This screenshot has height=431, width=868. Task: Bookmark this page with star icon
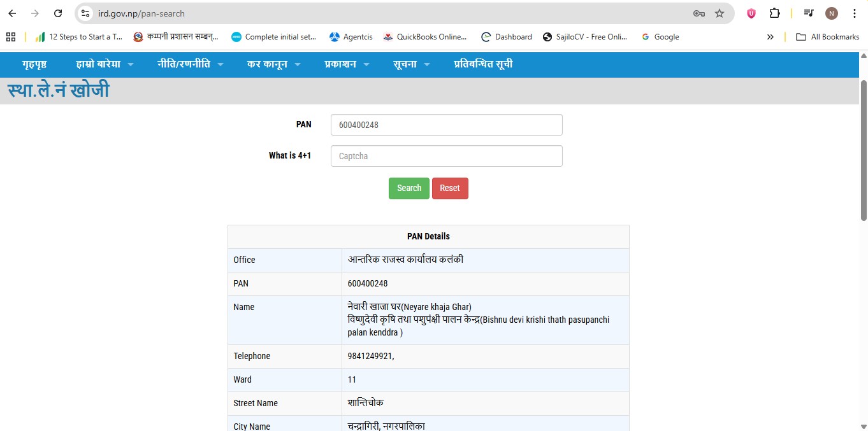pos(720,13)
